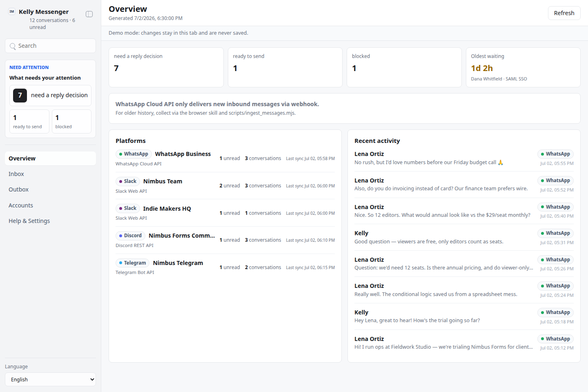Click '2 conversations' in Nimbus Telegram row

coord(263,267)
